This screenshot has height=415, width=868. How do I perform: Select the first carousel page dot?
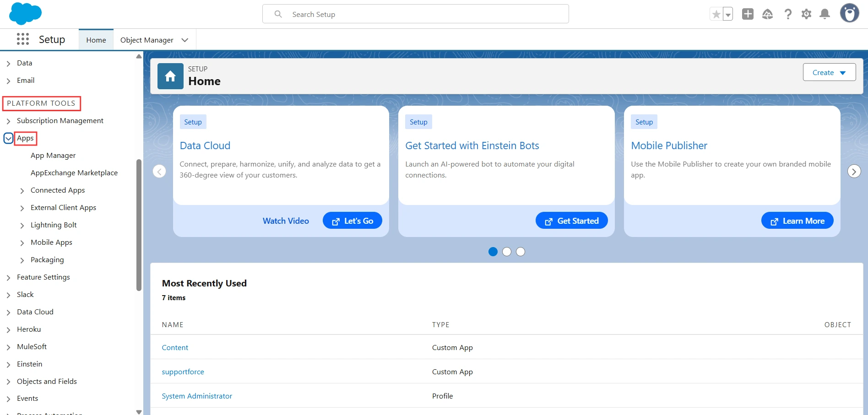point(493,252)
